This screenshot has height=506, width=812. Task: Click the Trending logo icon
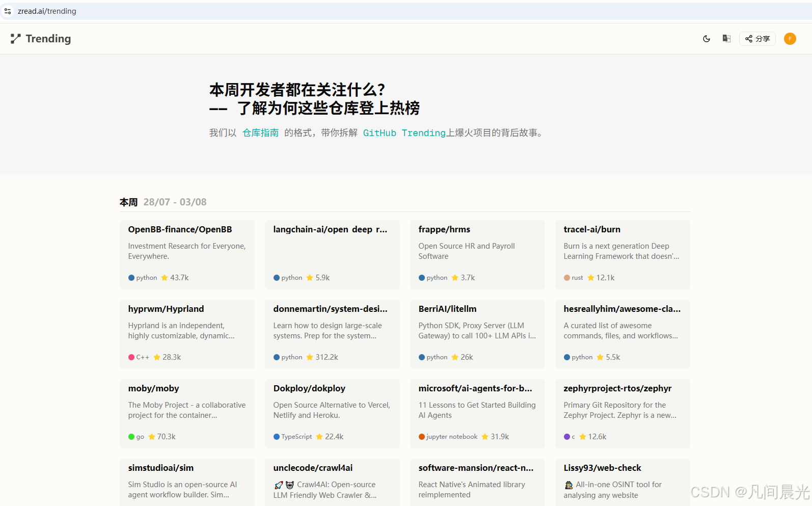tap(16, 39)
